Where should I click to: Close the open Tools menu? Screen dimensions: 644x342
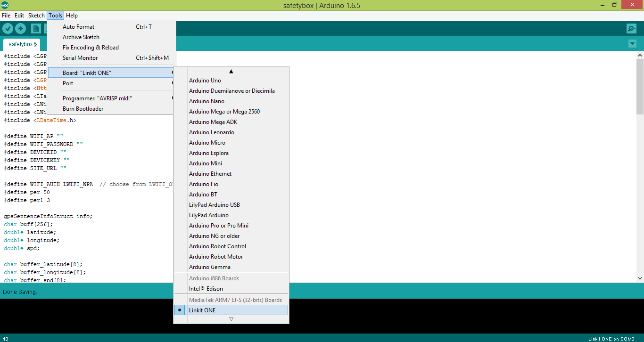[x=55, y=16]
